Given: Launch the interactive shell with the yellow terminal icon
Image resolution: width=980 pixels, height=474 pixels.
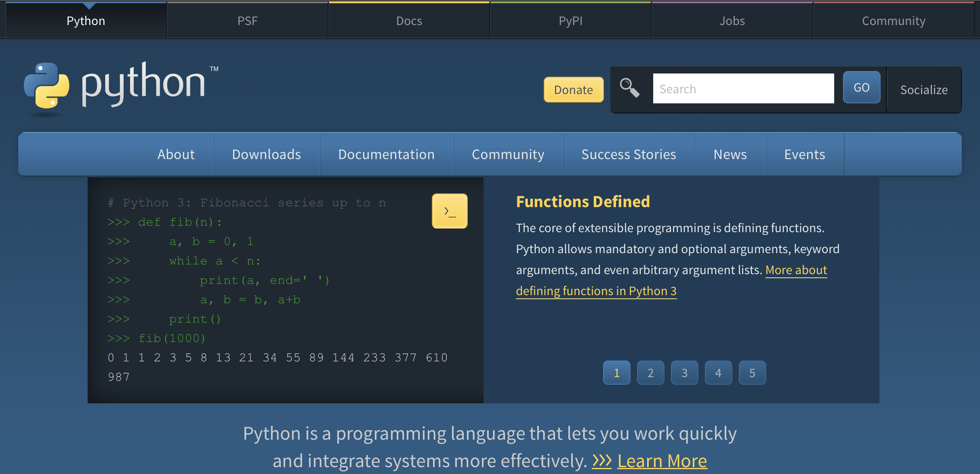Looking at the screenshot, I should pyautogui.click(x=450, y=211).
